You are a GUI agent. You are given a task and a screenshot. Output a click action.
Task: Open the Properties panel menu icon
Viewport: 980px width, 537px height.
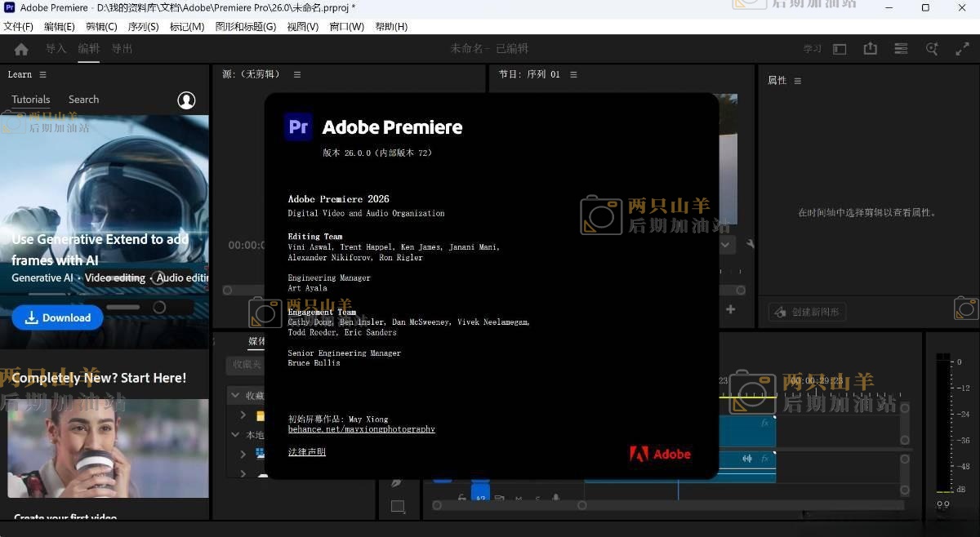point(798,81)
